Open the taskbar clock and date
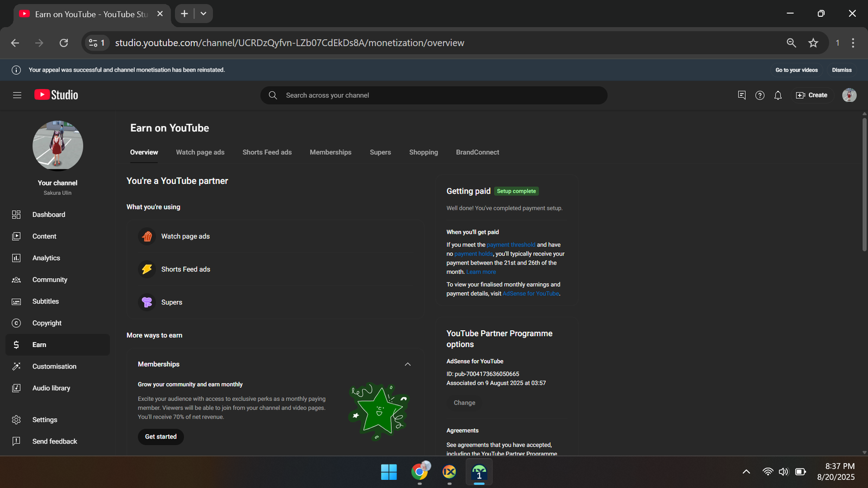The image size is (868, 488). pos(836,472)
